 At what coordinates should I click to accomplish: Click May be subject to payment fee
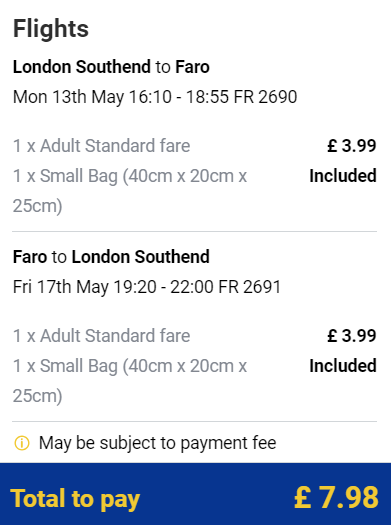click(158, 443)
